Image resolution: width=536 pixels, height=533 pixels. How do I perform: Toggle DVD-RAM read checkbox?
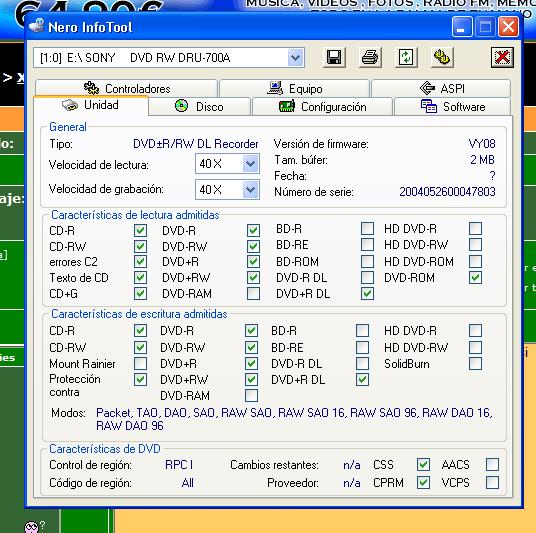click(x=253, y=293)
